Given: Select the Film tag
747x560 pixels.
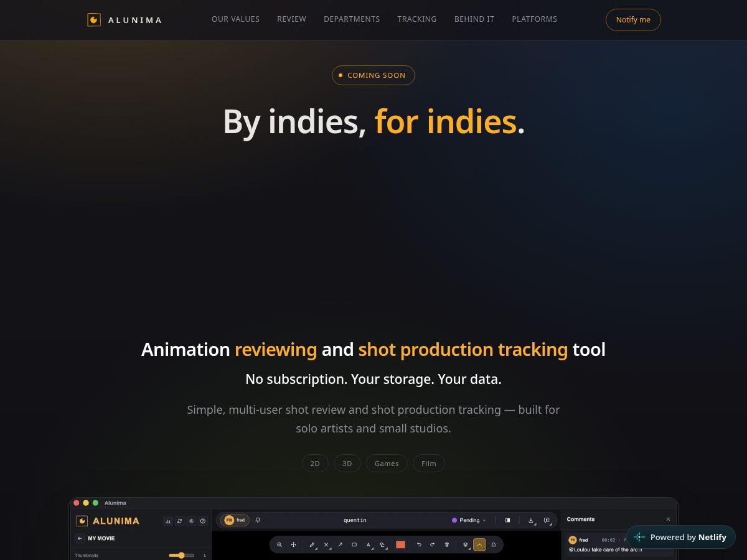Looking at the screenshot, I should [x=429, y=464].
